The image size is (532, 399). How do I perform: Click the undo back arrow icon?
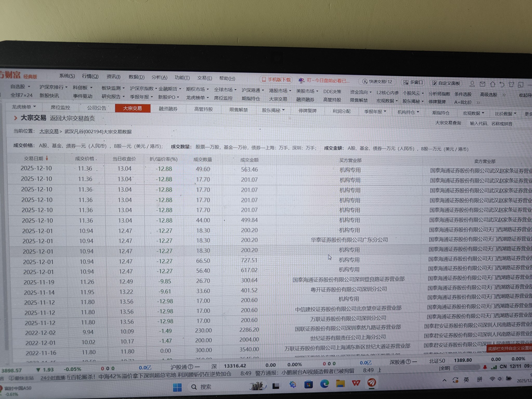coord(502,84)
